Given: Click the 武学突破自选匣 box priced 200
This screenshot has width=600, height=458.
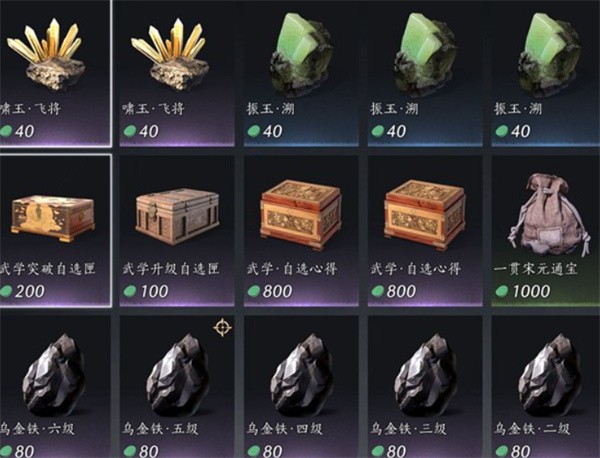Looking at the screenshot, I should coord(55,231).
